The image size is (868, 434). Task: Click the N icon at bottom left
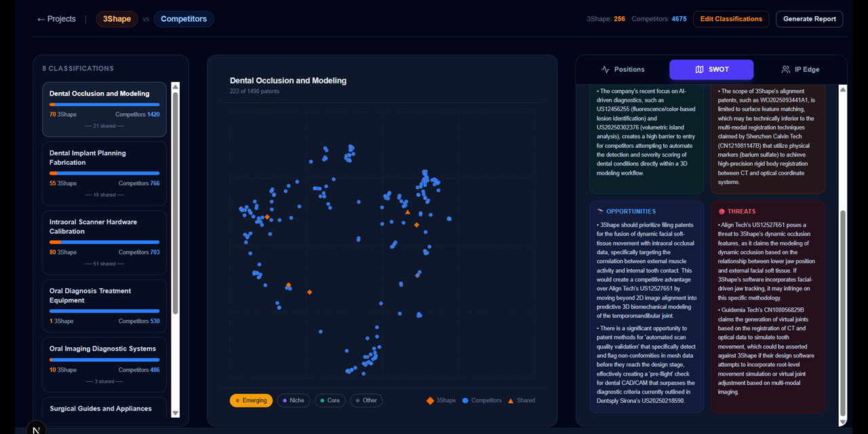(x=35, y=429)
